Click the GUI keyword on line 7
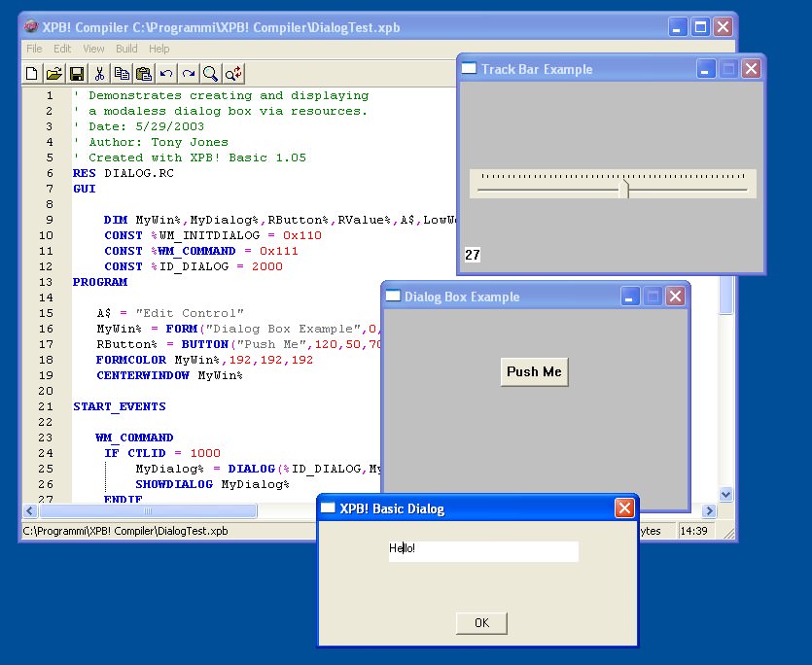This screenshot has height=665, width=812. point(85,189)
